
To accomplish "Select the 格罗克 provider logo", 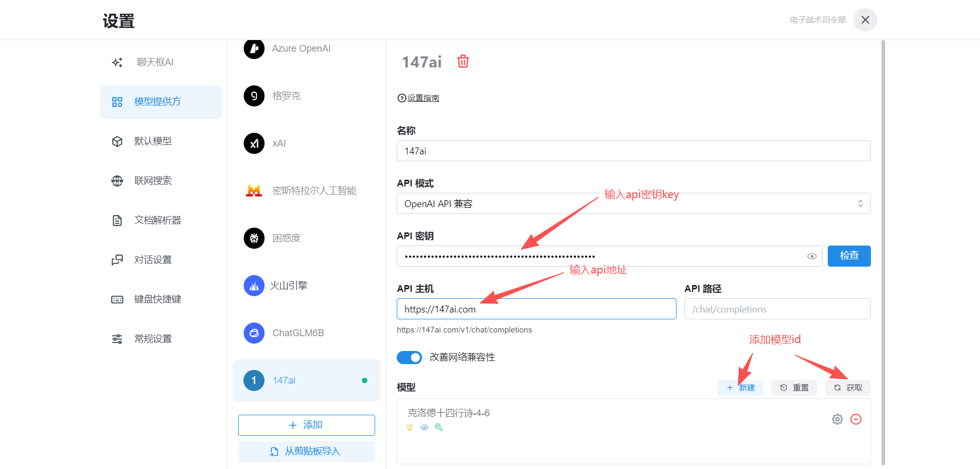I will coord(254,96).
